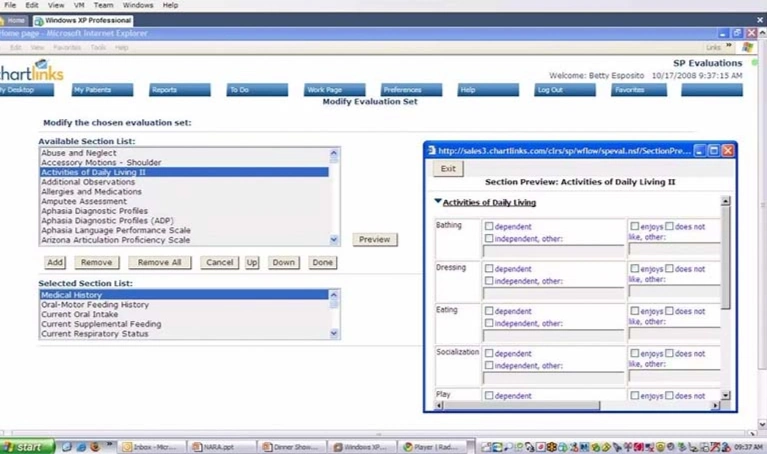
Task: Select 'Accessory Motions - Shoulder' list item
Action: click(x=184, y=162)
